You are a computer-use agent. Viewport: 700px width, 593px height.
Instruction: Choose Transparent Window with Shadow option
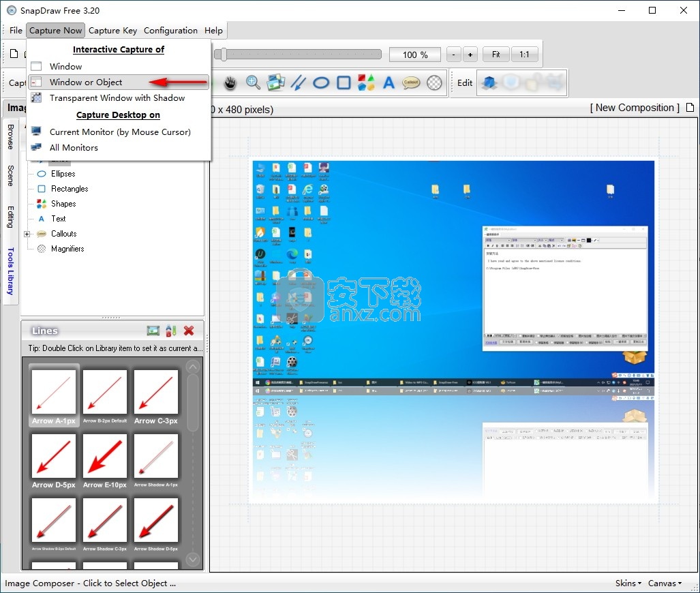pos(119,97)
